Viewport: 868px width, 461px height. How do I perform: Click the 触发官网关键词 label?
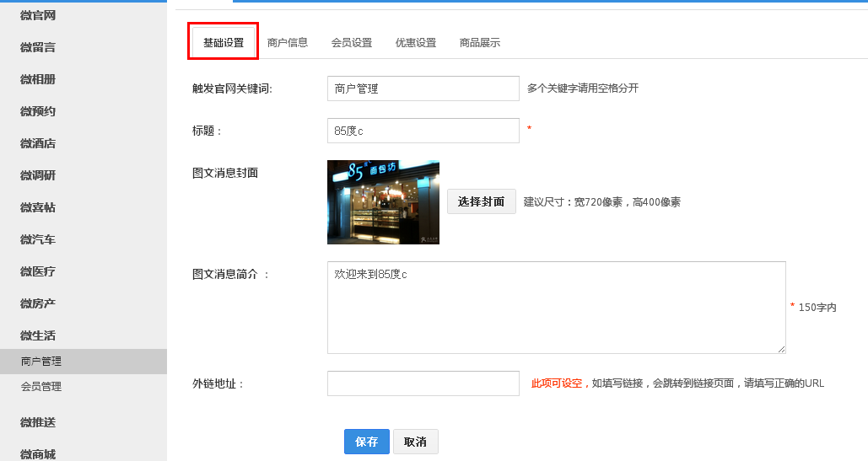232,88
